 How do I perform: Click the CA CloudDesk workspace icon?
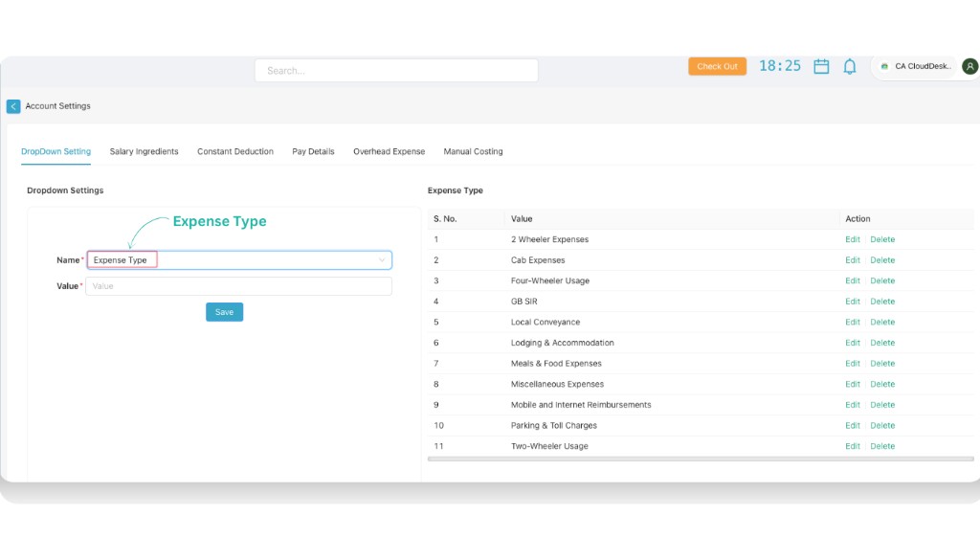point(884,66)
